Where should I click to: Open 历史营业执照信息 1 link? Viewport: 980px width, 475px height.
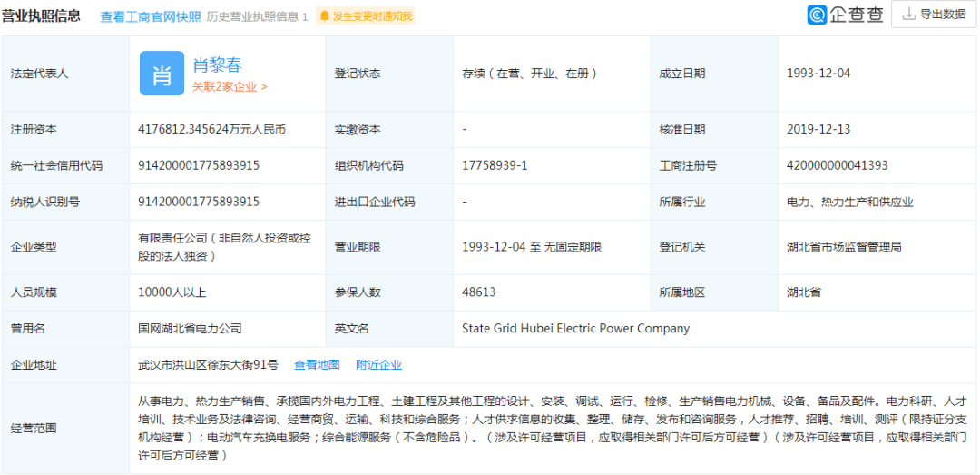[x=257, y=16]
